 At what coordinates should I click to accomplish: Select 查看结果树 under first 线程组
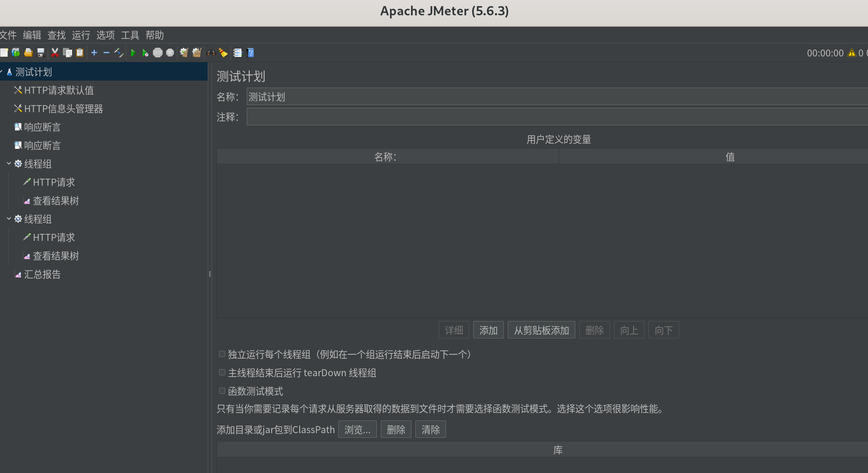tap(56, 201)
